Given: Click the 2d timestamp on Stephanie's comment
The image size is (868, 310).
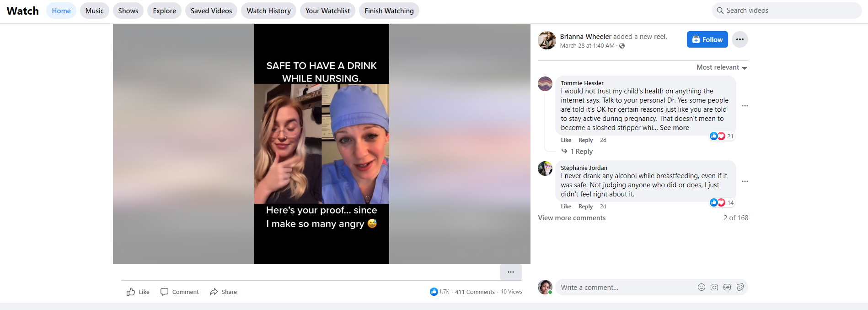Looking at the screenshot, I should pos(603,207).
